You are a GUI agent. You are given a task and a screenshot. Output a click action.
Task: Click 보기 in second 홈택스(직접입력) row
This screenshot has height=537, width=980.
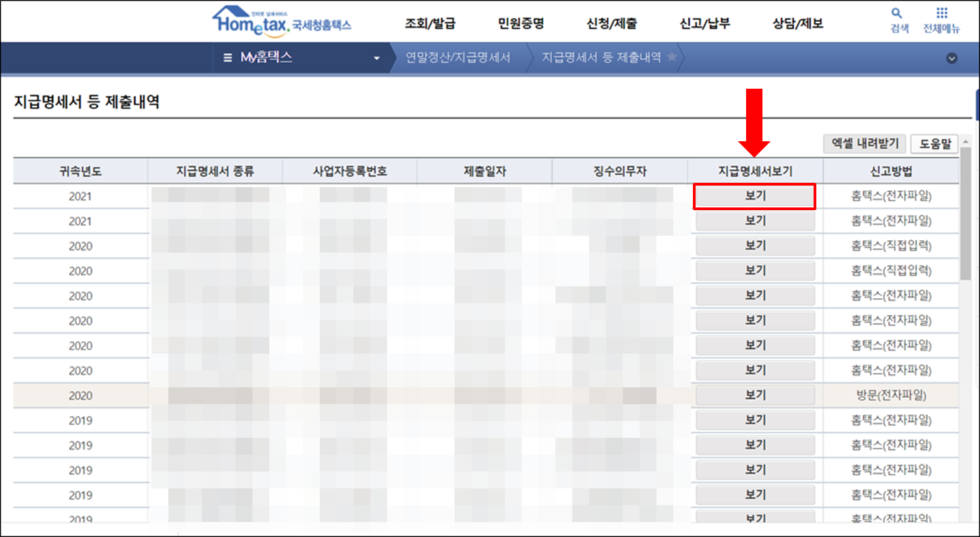[755, 271]
